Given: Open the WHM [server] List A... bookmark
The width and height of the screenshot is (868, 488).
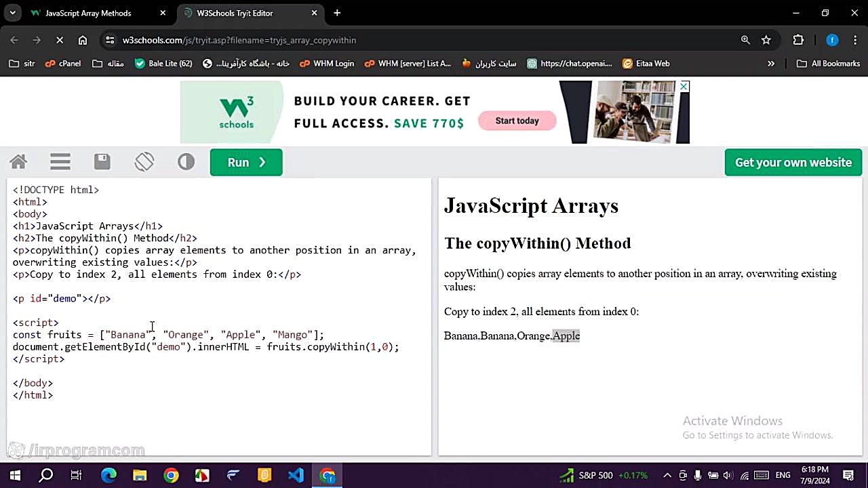Looking at the screenshot, I should [x=408, y=63].
